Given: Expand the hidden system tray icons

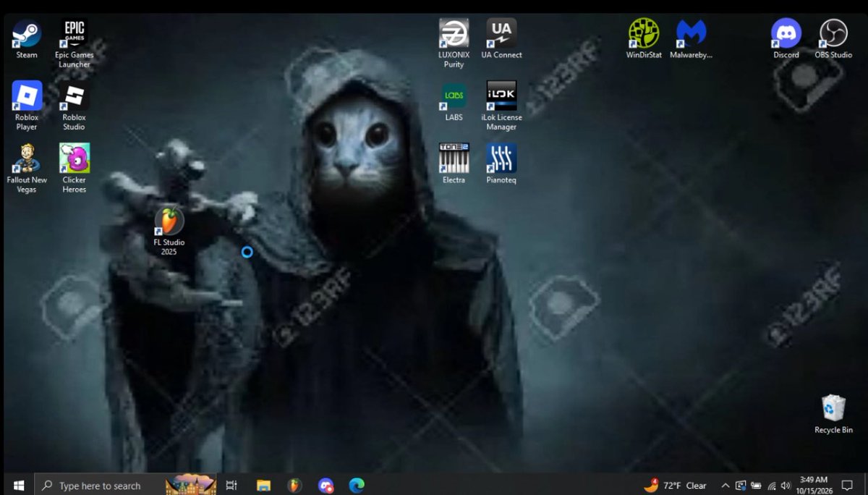Looking at the screenshot, I should [726, 486].
